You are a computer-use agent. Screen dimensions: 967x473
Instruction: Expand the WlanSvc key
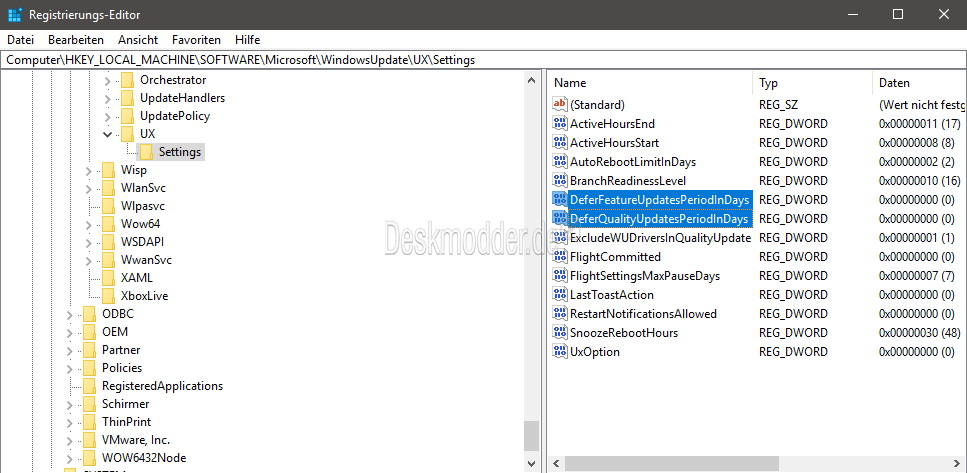(88, 189)
